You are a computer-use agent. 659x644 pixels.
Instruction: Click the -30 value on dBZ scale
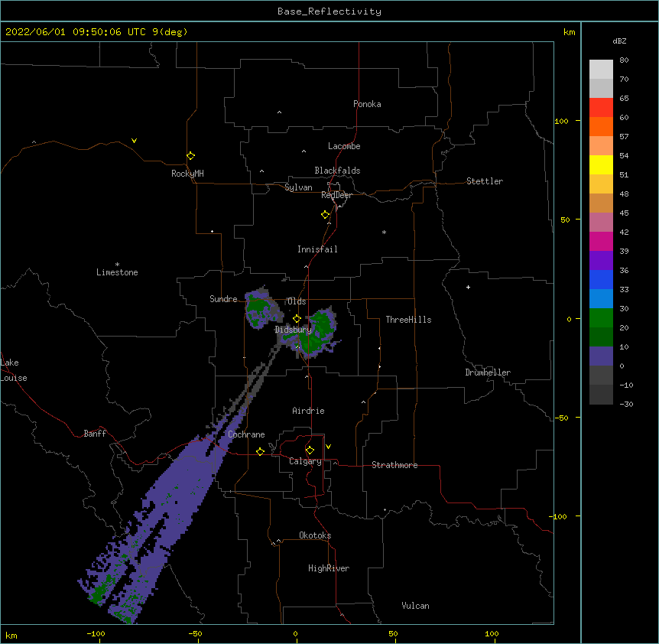[x=626, y=405]
